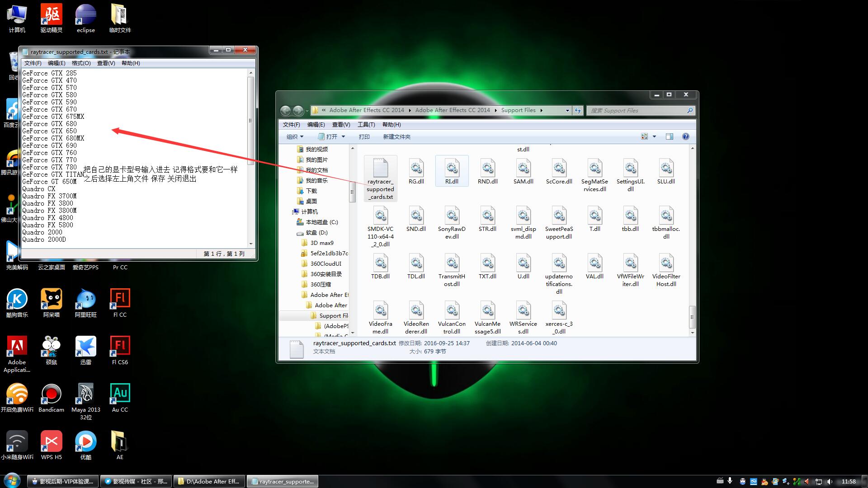
Task: Click the address bar refresh icon
Action: coord(578,110)
